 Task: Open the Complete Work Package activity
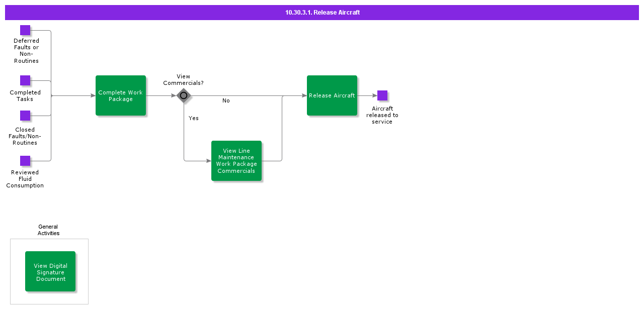click(x=121, y=95)
